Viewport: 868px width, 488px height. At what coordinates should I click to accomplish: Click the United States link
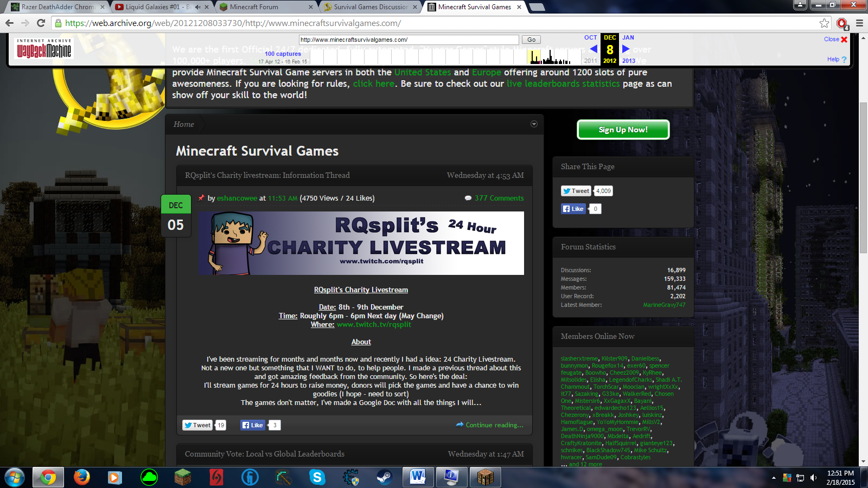(x=423, y=72)
